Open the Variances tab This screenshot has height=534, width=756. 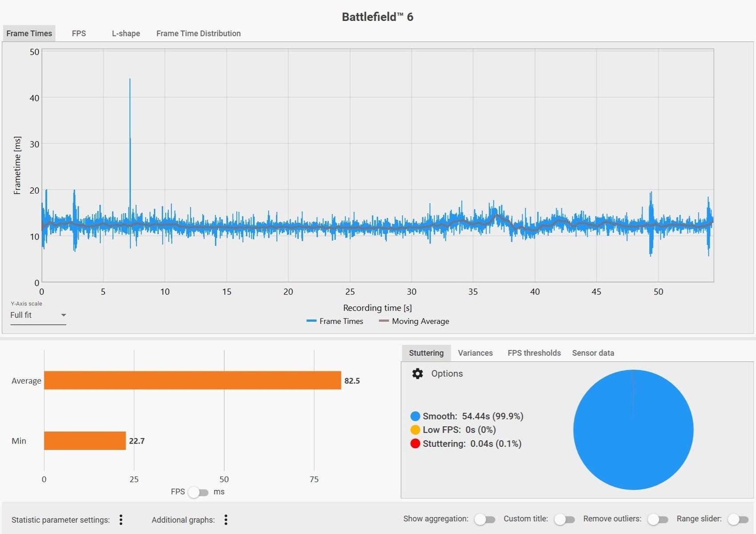[475, 353]
